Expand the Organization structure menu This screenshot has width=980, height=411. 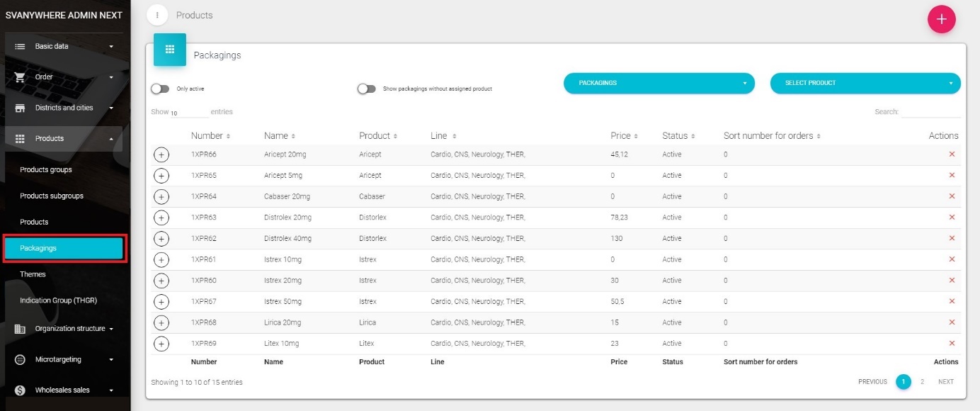[64, 329]
